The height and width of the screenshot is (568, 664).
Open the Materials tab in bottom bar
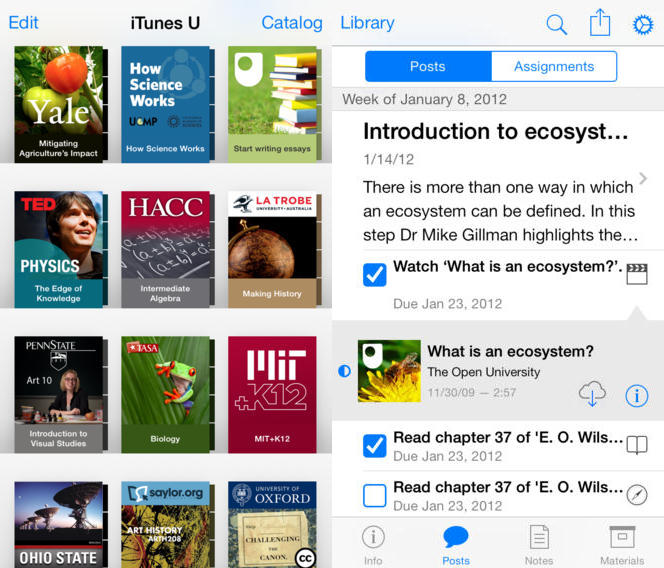coord(622,544)
